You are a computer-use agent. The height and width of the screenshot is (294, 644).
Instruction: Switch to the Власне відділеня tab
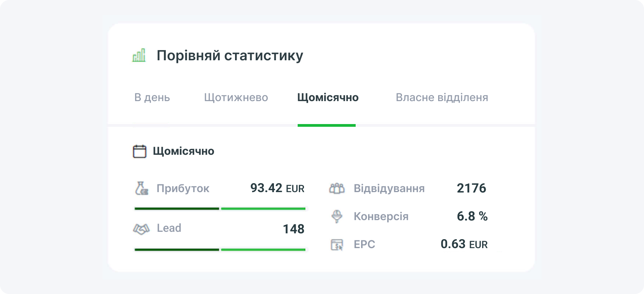[x=442, y=98]
